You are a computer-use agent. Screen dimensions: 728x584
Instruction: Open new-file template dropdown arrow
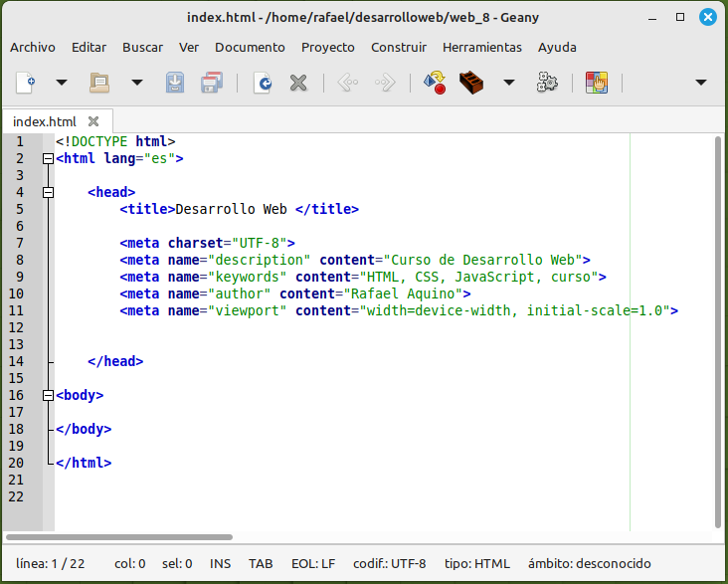(62, 83)
